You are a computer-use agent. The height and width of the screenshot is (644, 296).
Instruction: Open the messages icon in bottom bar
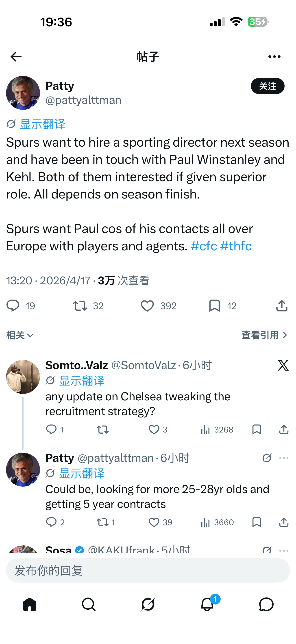tap(266, 604)
